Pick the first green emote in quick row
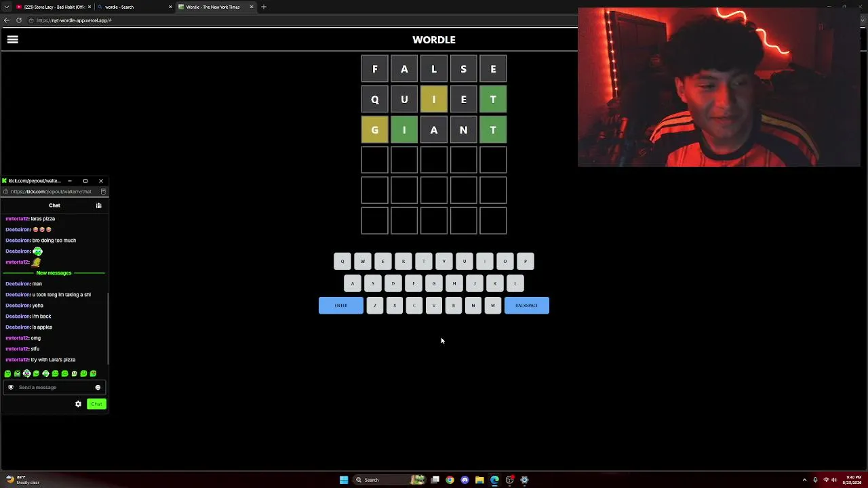The image size is (868, 488). tap(7, 373)
